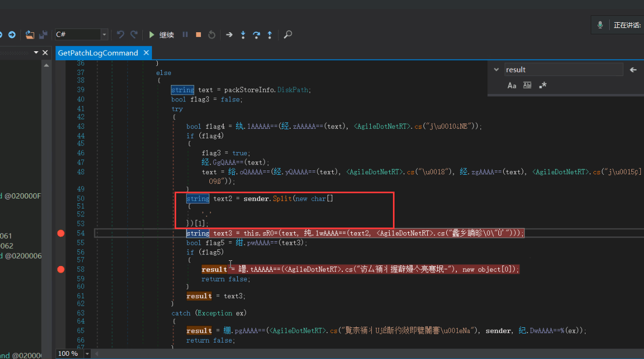644x359 pixels.
Task: Click the Continue (继续) debug button
Action: (161, 35)
